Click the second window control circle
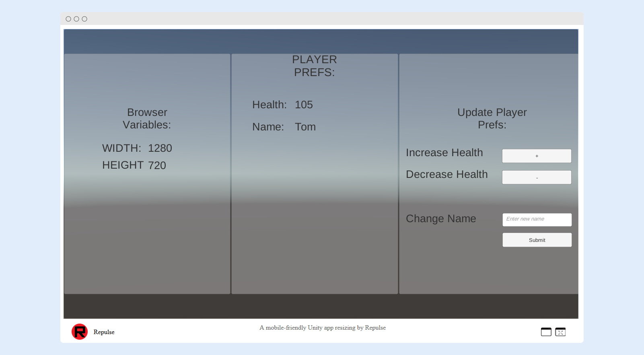This screenshot has height=355, width=644. (x=76, y=19)
